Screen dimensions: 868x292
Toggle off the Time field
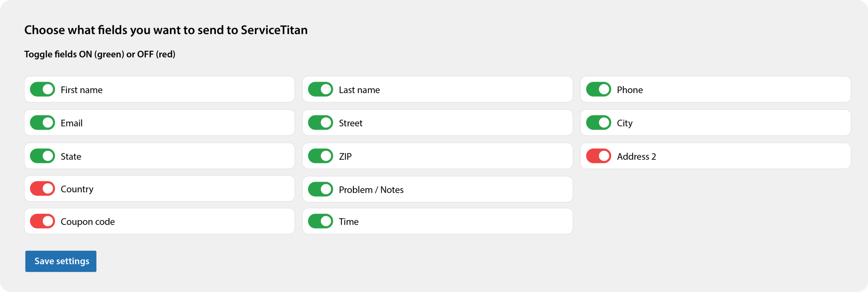(x=320, y=221)
